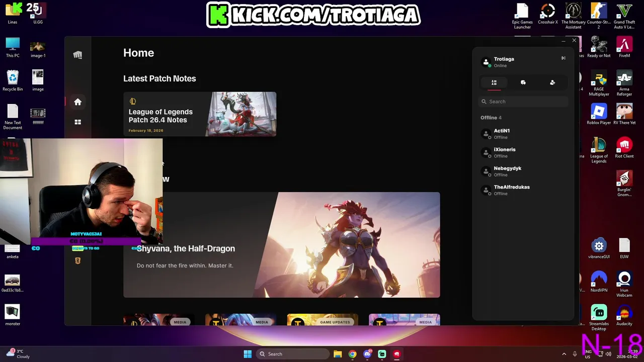Launch League of Legends desktop shortcut
This screenshot has width=644, height=362.
(x=599, y=151)
